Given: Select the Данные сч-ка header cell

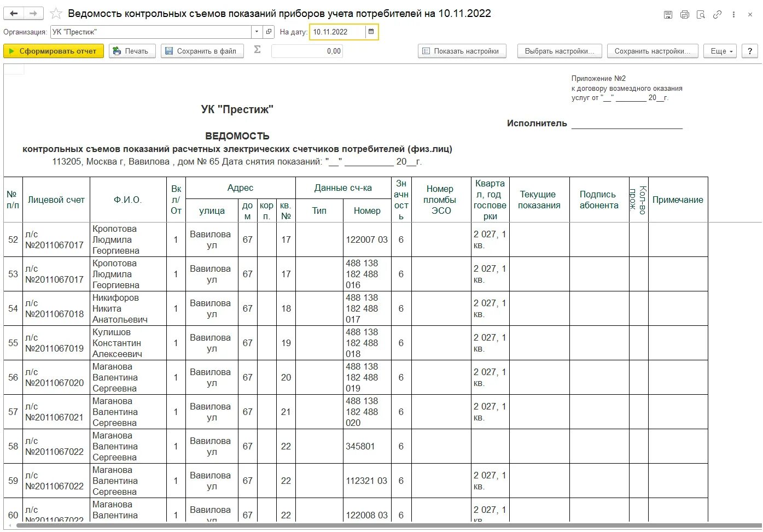Looking at the screenshot, I should 343,188.
